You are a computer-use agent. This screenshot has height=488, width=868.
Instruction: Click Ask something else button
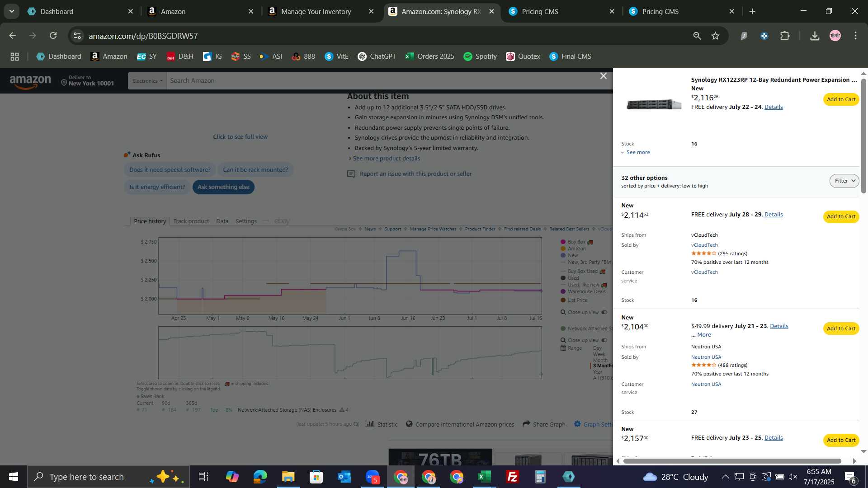tap(223, 187)
